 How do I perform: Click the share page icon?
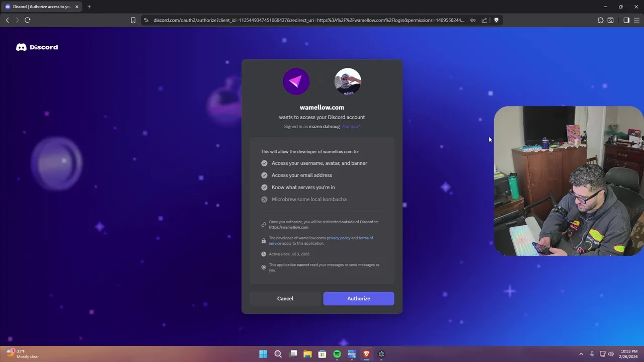(x=484, y=20)
